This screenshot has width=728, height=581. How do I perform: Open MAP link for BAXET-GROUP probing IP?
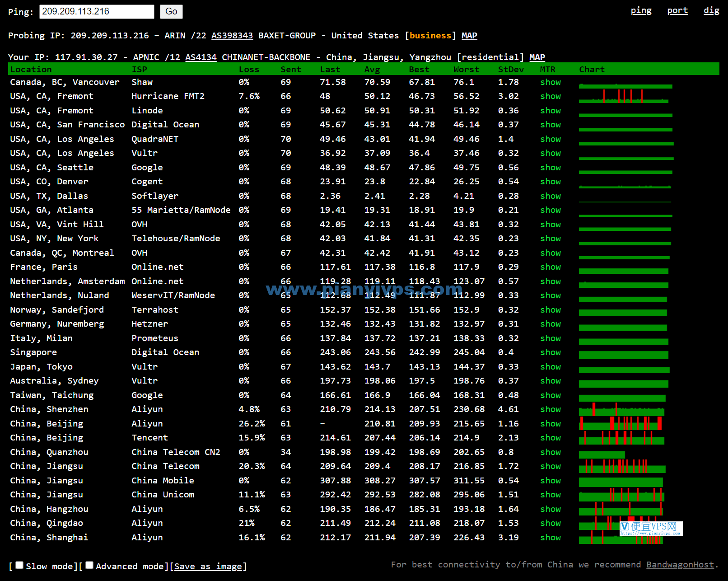click(x=469, y=36)
